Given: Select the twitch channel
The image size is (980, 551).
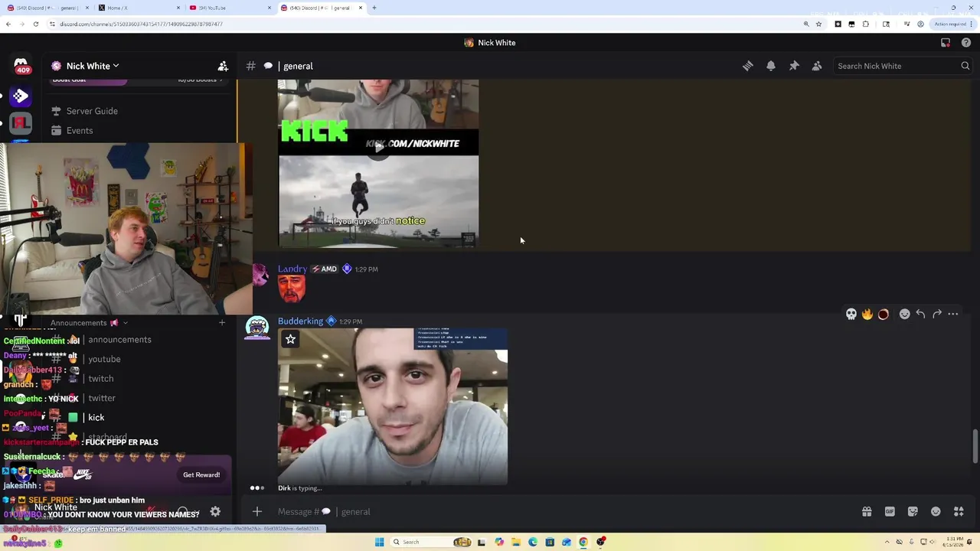Looking at the screenshot, I should (x=100, y=378).
